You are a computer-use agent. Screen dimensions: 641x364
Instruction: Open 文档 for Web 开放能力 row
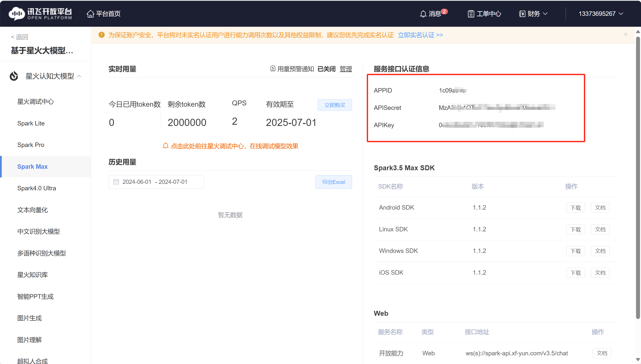(602, 353)
